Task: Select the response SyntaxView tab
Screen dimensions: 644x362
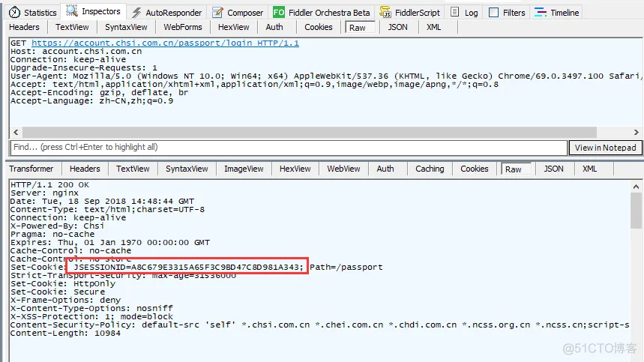Action: [x=187, y=169]
